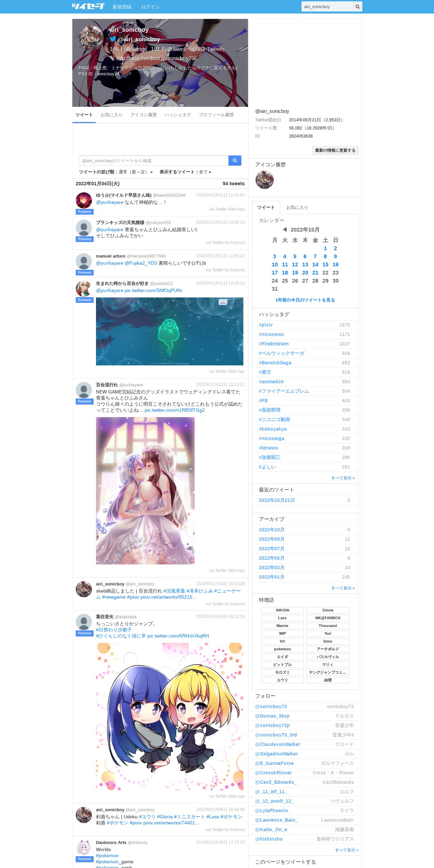The image size is (434, 868).
Task: Click the Twitter bird icon beside @airi_sonicboy
Action: (113, 39)
